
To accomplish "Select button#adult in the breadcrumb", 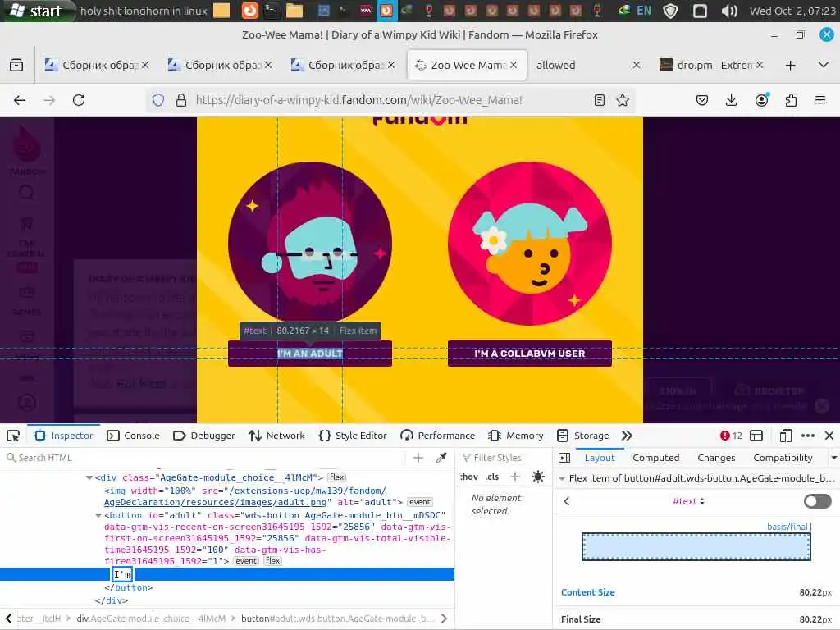I will (x=337, y=619).
